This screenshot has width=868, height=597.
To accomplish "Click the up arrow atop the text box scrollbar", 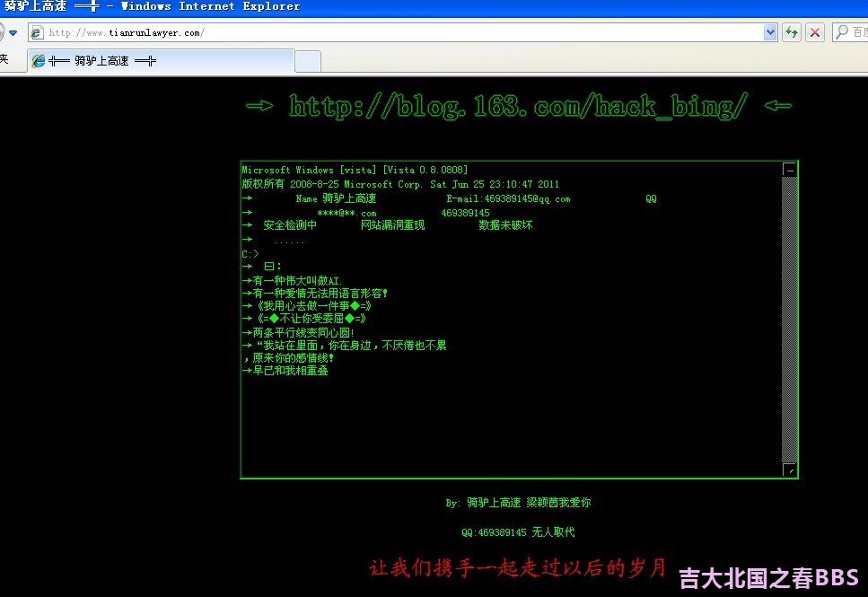I will pyautogui.click(x=789, y=169).
